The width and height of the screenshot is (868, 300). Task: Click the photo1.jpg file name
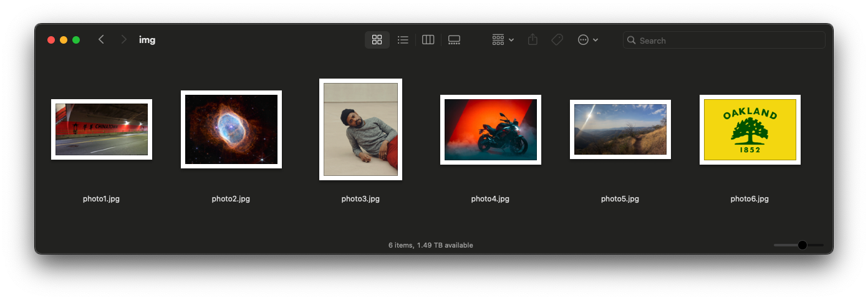pyautogui.click(x=101, y=199)
